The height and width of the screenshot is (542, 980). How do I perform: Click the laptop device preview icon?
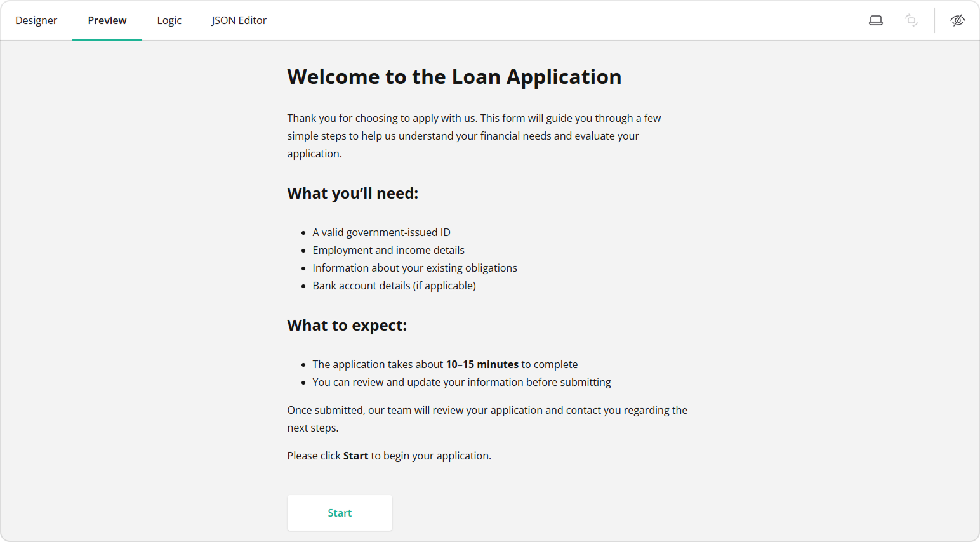pyautogui.click(x=875, y=20)
